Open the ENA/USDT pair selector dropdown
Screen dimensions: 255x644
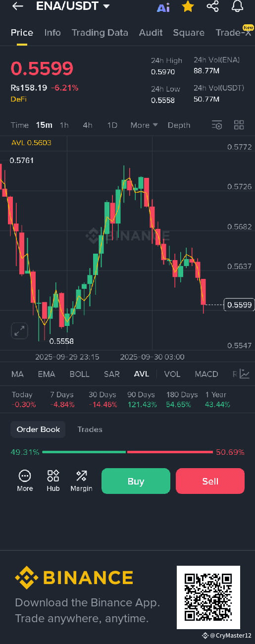point(73,6)
